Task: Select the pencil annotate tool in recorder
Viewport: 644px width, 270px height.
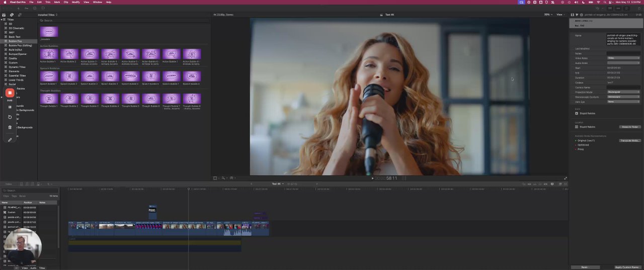Action: coord(10,140)
